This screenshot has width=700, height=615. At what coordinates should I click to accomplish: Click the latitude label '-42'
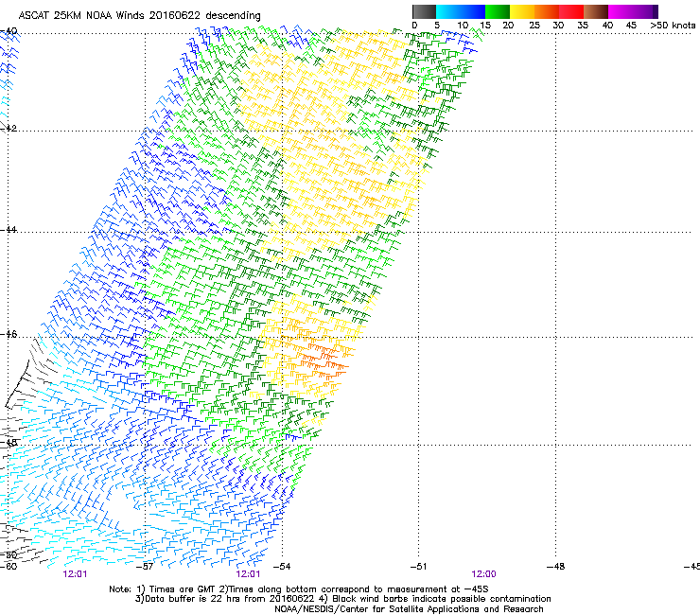[x=9, y=128]
